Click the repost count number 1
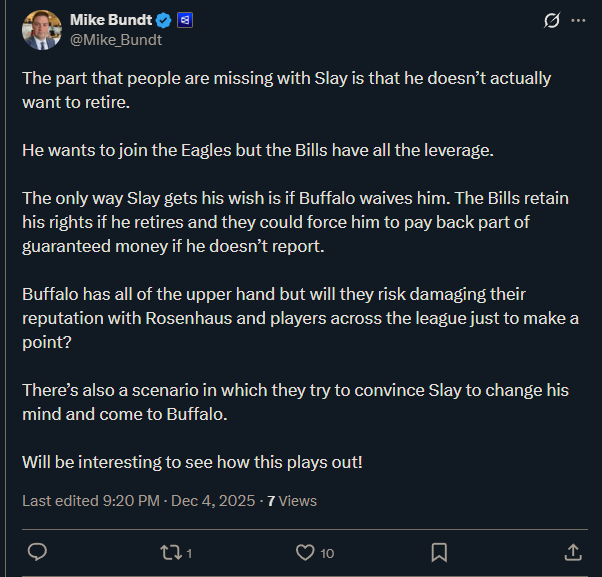Screen dimensions: 602x577 [x=189, y=553]
